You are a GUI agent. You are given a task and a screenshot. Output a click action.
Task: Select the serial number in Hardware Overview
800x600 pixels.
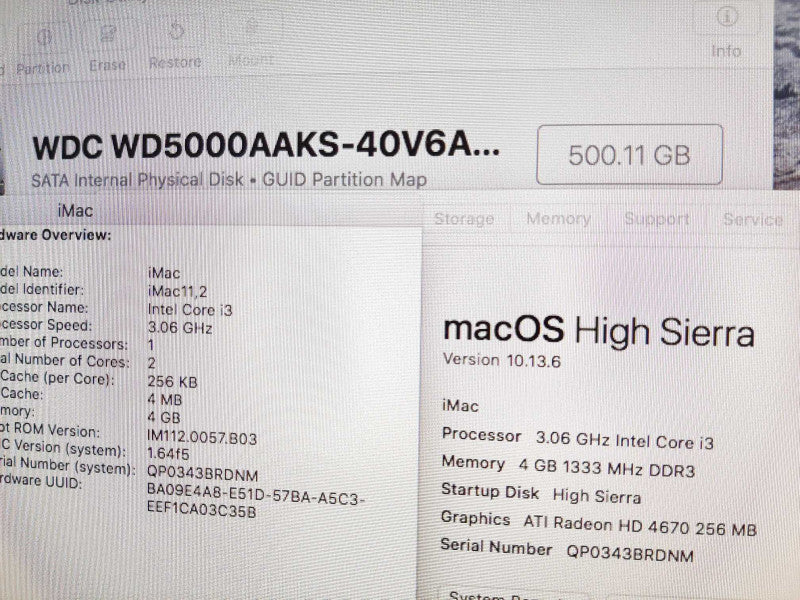203,474
